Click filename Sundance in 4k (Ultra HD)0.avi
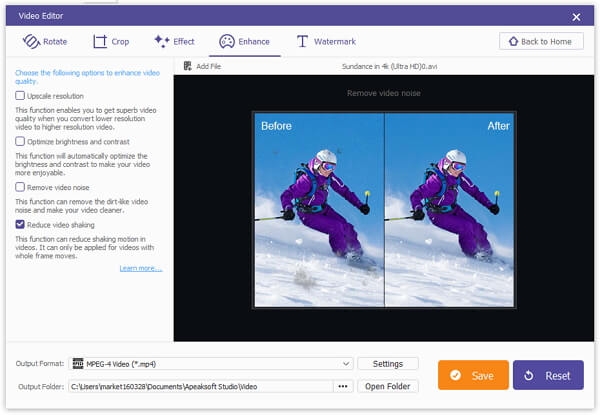This screenshot has height=415, width=600. click(390, 66)
